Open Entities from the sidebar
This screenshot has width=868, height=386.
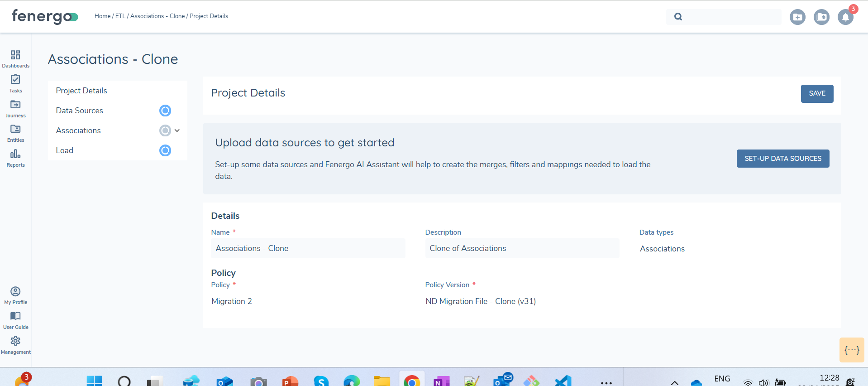tap(15, 129)
